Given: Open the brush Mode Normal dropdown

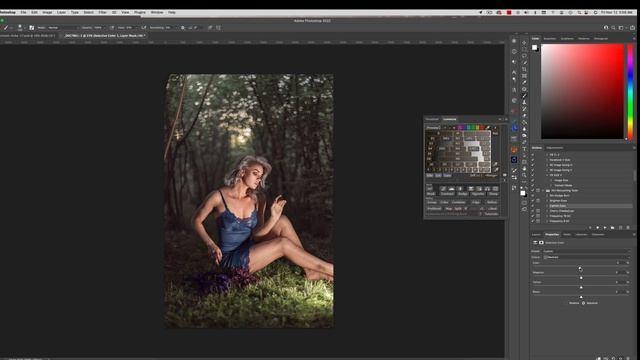Looking at the screenshot, I should (62, 28).
